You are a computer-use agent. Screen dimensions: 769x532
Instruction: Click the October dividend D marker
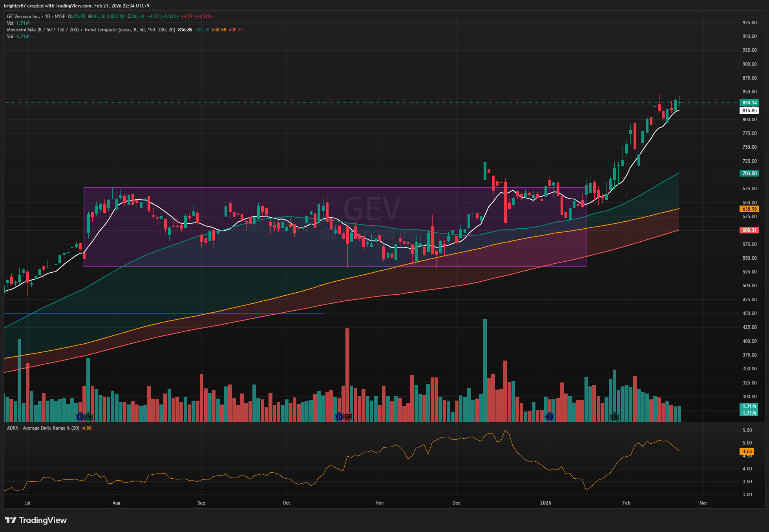[339, 417]
